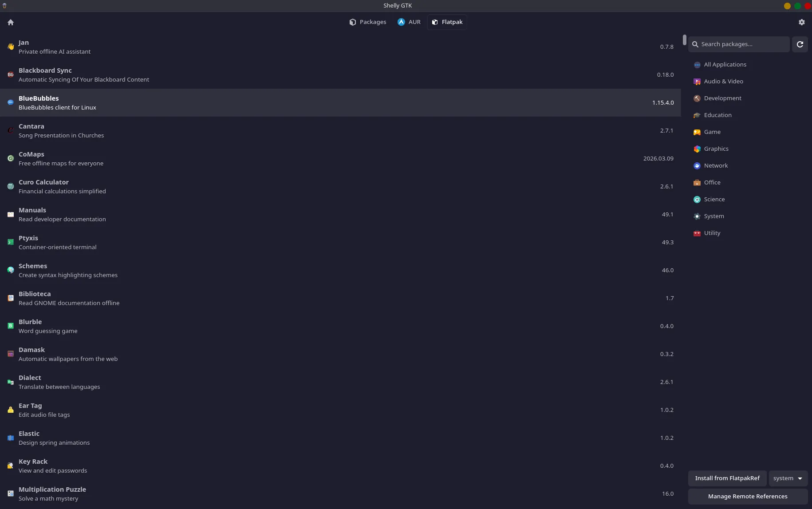
Task: Open the system installation scope dropdown
Action: point(788,478)
